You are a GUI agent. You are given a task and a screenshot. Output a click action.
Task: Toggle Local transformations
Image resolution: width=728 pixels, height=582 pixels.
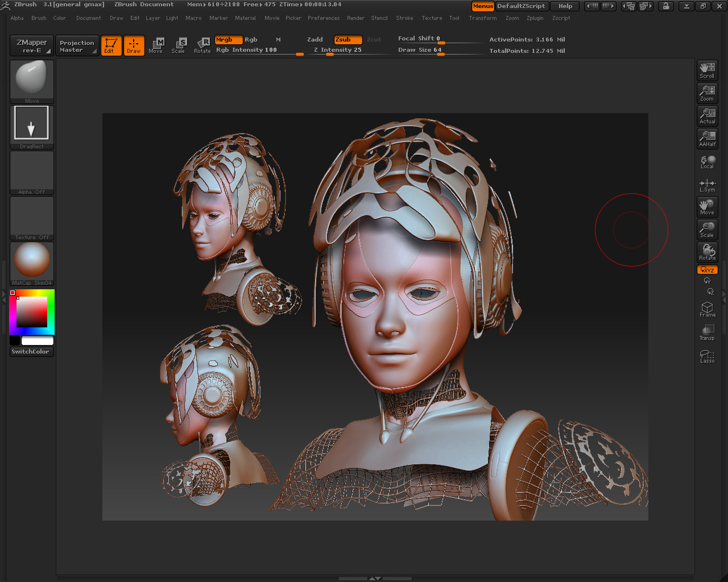point(707,162)
